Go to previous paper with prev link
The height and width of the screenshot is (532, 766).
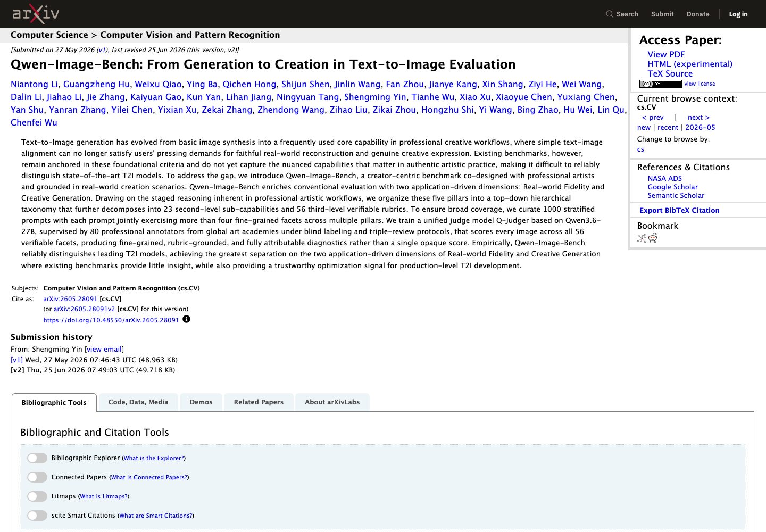(x=653, y=118)
